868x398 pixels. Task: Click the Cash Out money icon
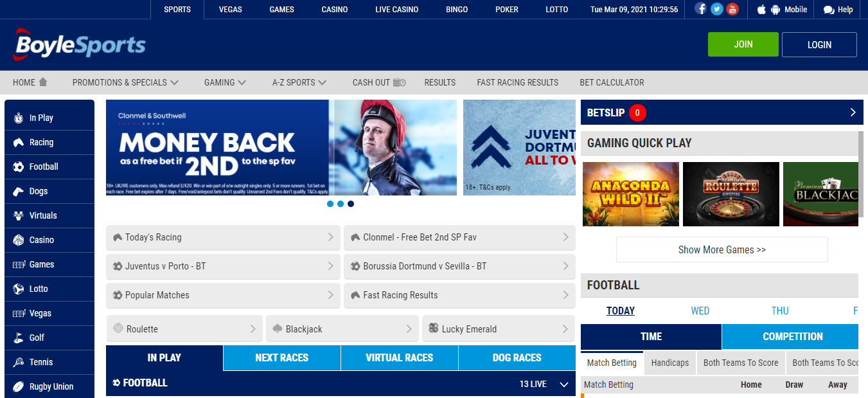click(400, 82)
